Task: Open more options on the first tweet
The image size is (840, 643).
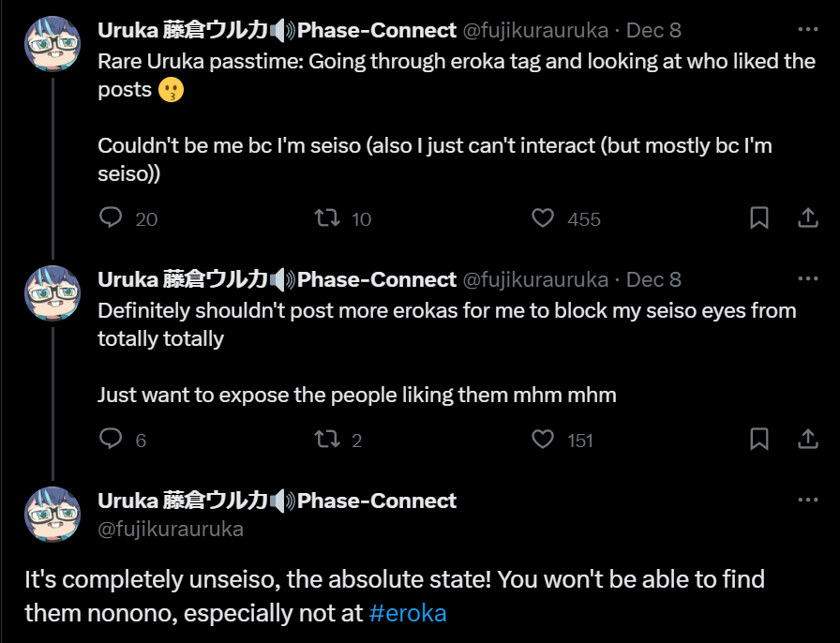Action: coord(807,29)
